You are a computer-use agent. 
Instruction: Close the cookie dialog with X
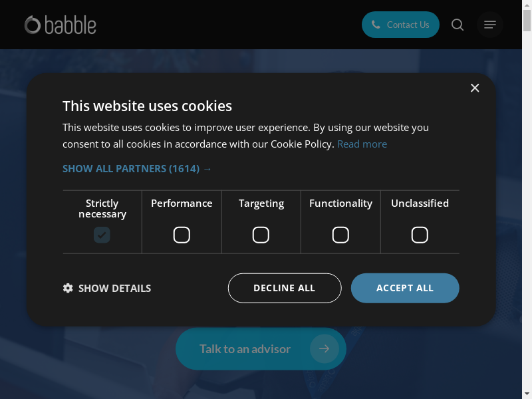(475, 88)
